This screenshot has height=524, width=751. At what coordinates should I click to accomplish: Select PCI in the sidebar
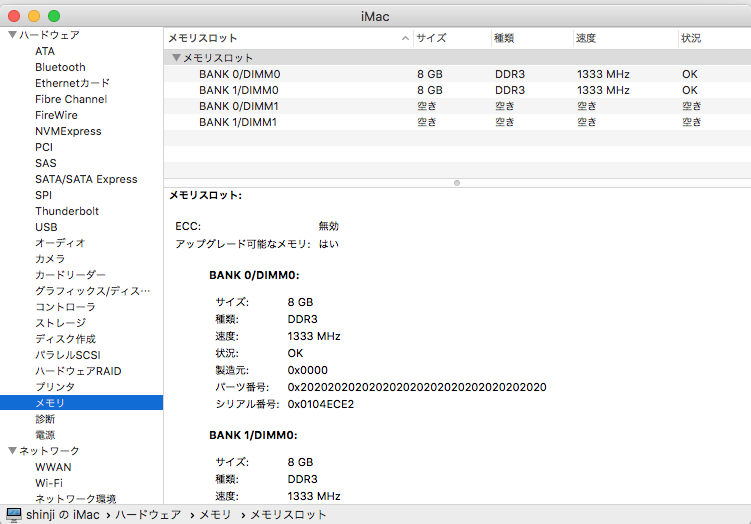tap(44, 147)
